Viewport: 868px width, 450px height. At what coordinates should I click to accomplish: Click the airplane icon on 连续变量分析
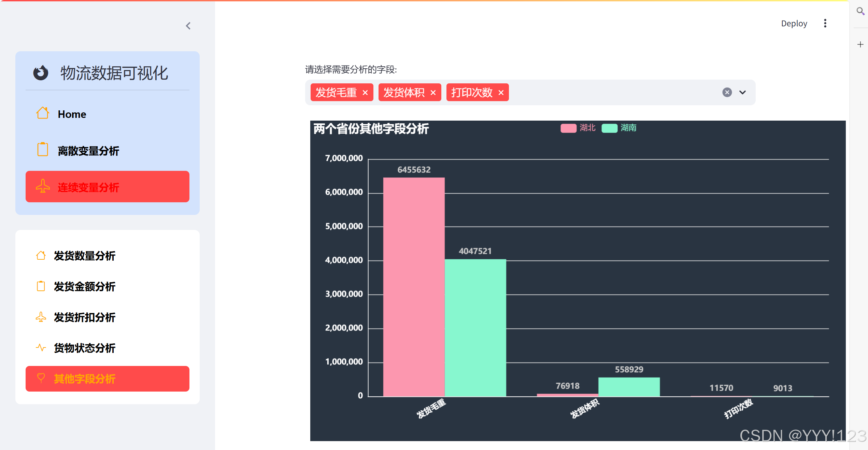coord(43,186)
